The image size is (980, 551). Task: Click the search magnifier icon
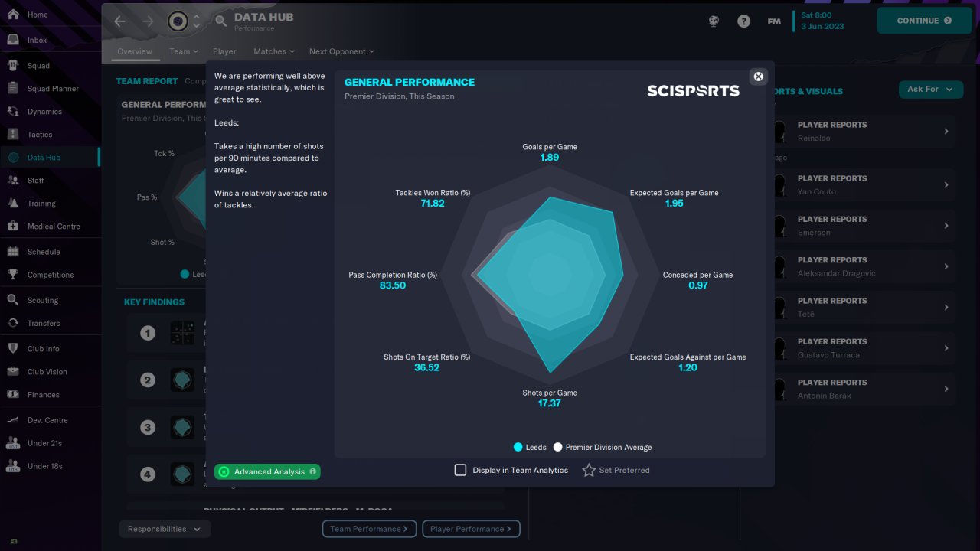click(x=220, y=21)
